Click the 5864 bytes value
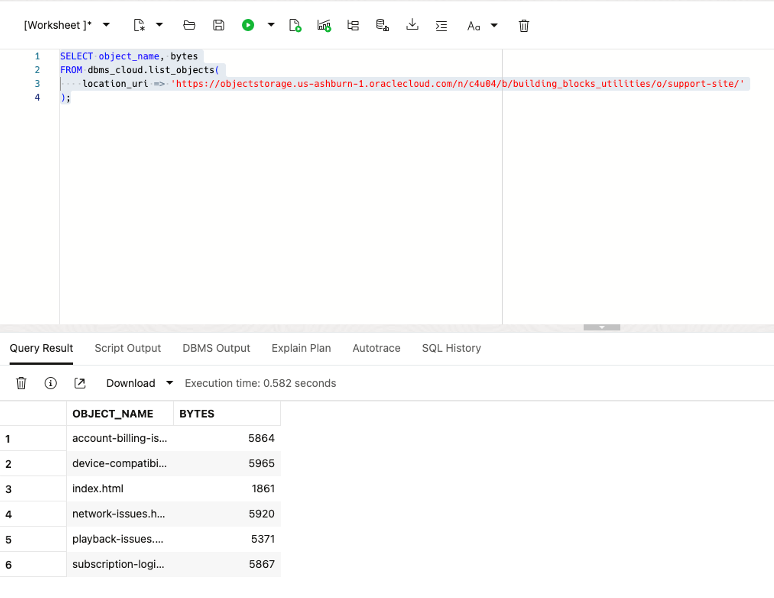Viewport: 774px width, 598px height. [x=261, y=439]
